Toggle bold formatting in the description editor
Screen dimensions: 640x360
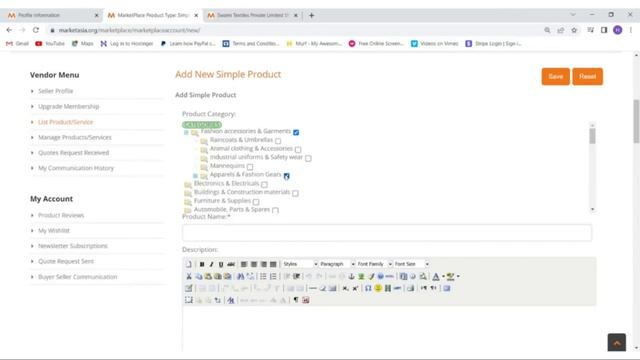[x=202, y=264]
